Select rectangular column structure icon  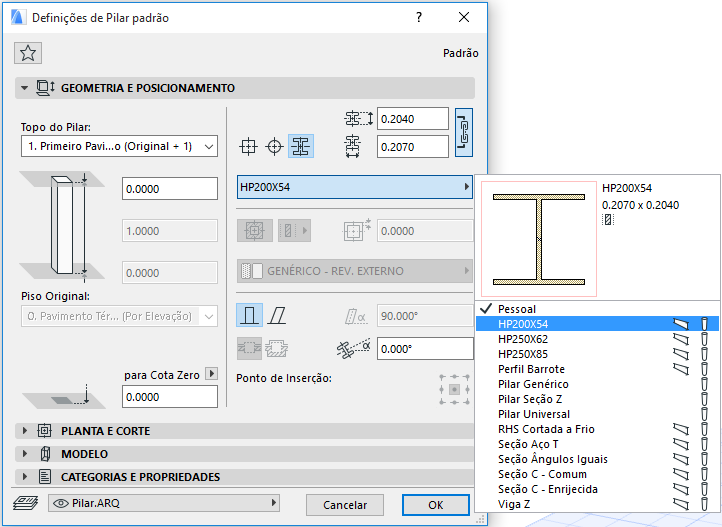pyautogui.click(x=248, y=147)
